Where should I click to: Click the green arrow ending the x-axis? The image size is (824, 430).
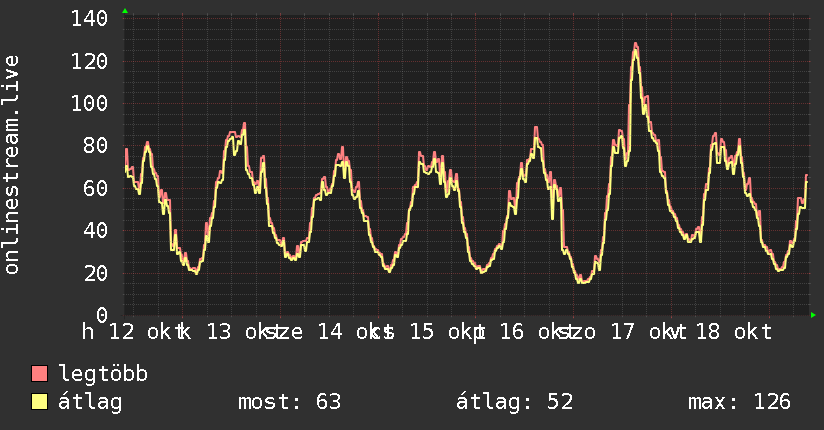pyautogui.click(x=813, y=315)
